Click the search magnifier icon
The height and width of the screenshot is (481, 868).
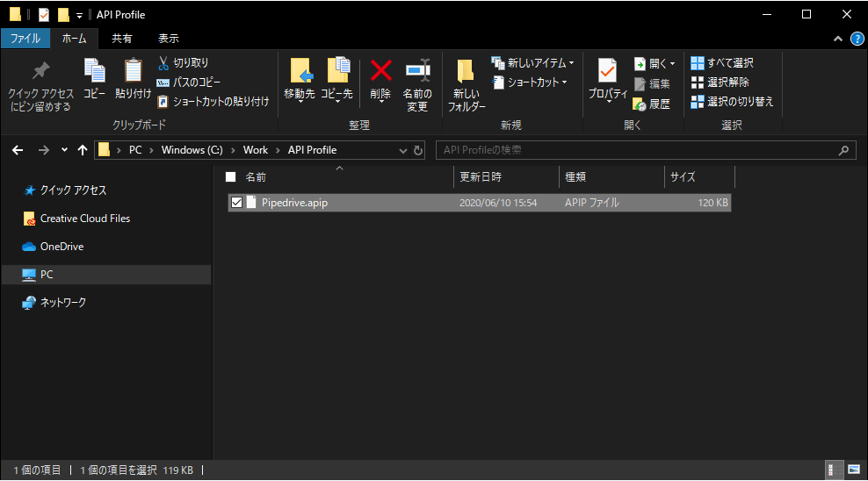click(x=843, y=150)
